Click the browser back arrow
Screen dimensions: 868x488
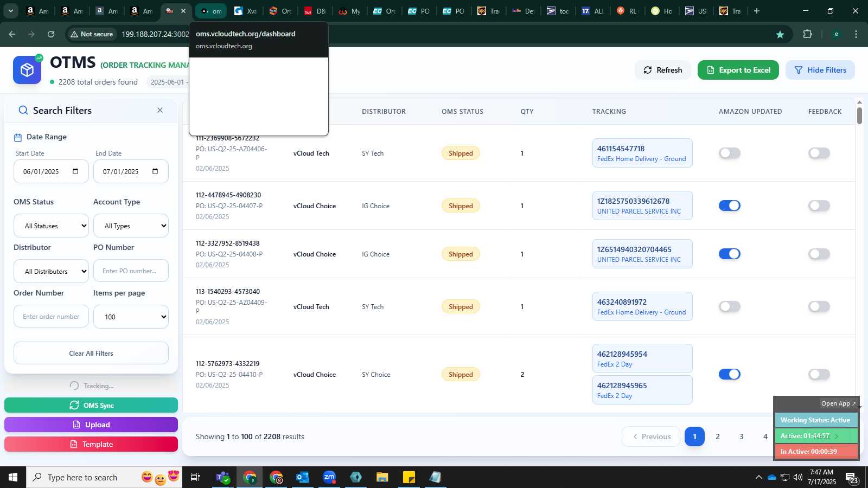(12, 34)
